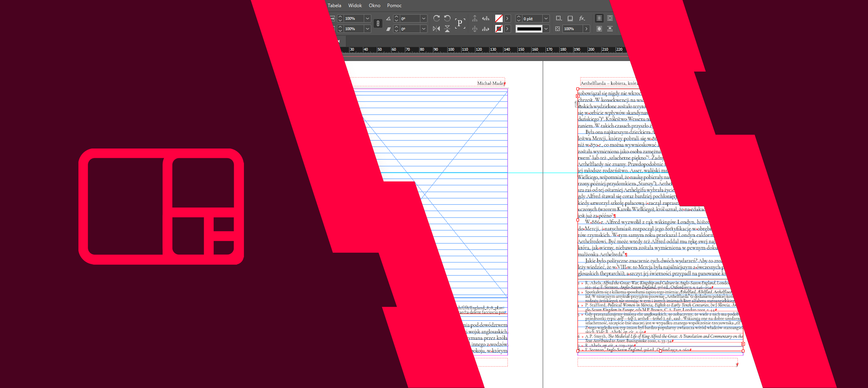The height and width of the screenshot is (388, 868).
Task: Click the lower 100% scale percentage field
Action: pyautogui.click(x=354, y=29)
